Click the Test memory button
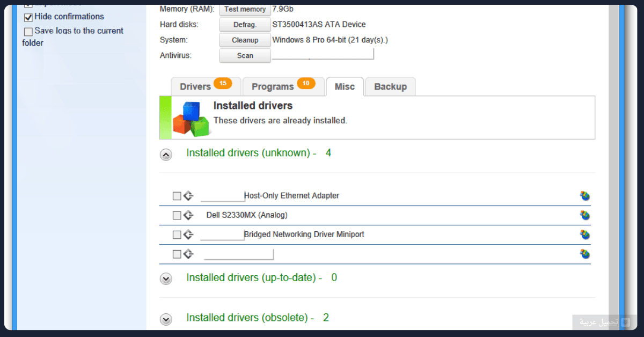 (x=245, y=9)
